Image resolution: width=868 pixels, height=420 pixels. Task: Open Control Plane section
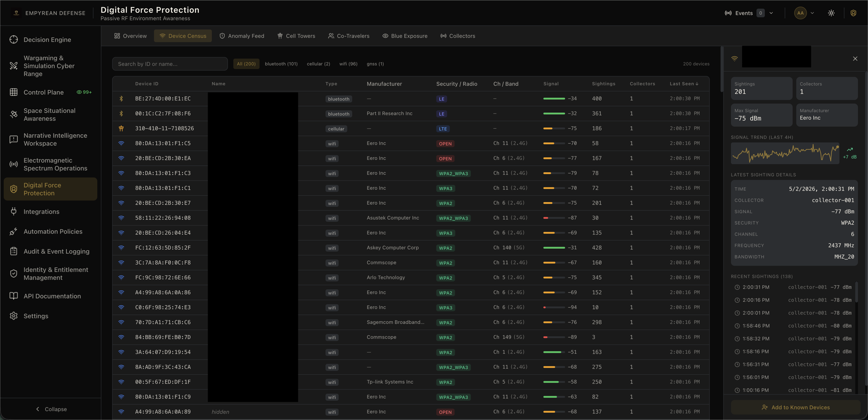tap(50, 92)
